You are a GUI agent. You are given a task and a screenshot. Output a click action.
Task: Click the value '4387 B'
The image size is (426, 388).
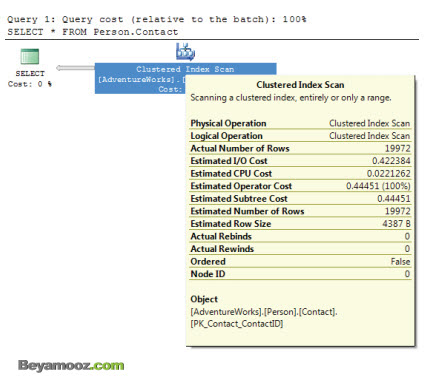tap(396, 224)
